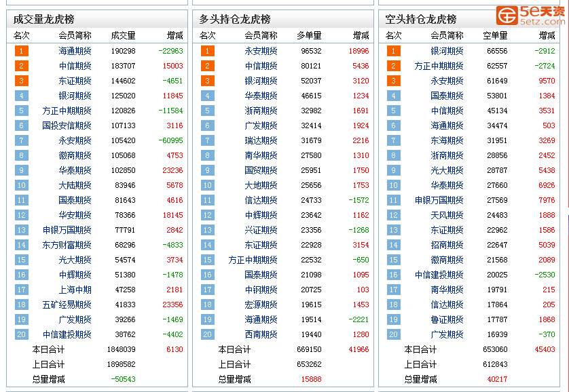The height and width of the screenshot is (392, 569).
Task: Click 银河期货 in 空头持仓龙虎榜 table
Action: [x=447, y=51]
